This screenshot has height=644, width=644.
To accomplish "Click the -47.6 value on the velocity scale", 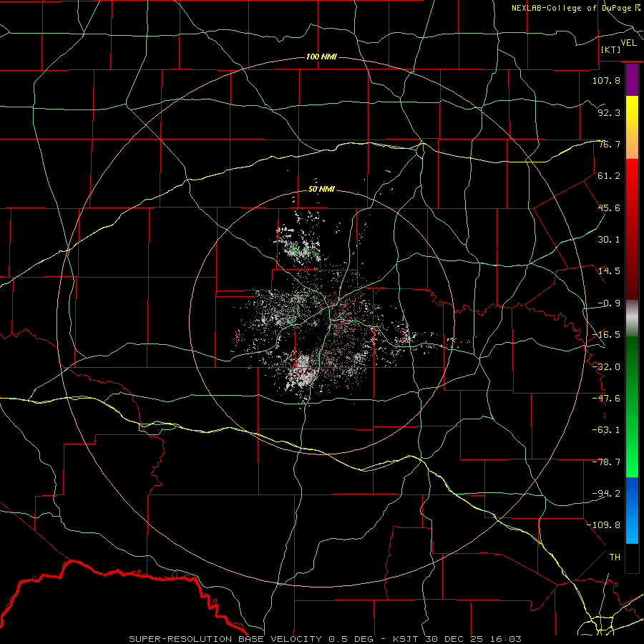I will [606, 399].
